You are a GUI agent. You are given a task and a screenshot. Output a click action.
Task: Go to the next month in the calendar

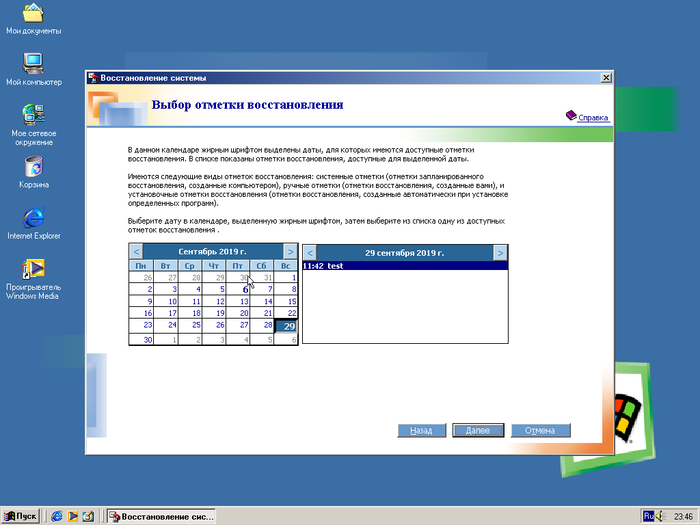(290, 252)
